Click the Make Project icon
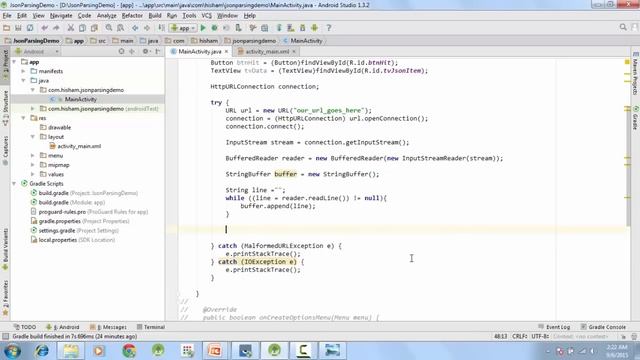 [162, 28]
